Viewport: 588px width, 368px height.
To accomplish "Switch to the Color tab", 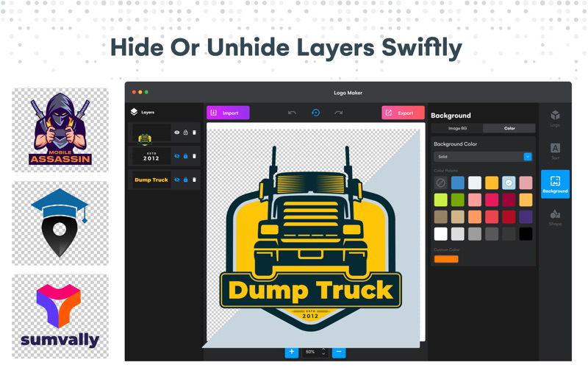I will click(509, 128).
